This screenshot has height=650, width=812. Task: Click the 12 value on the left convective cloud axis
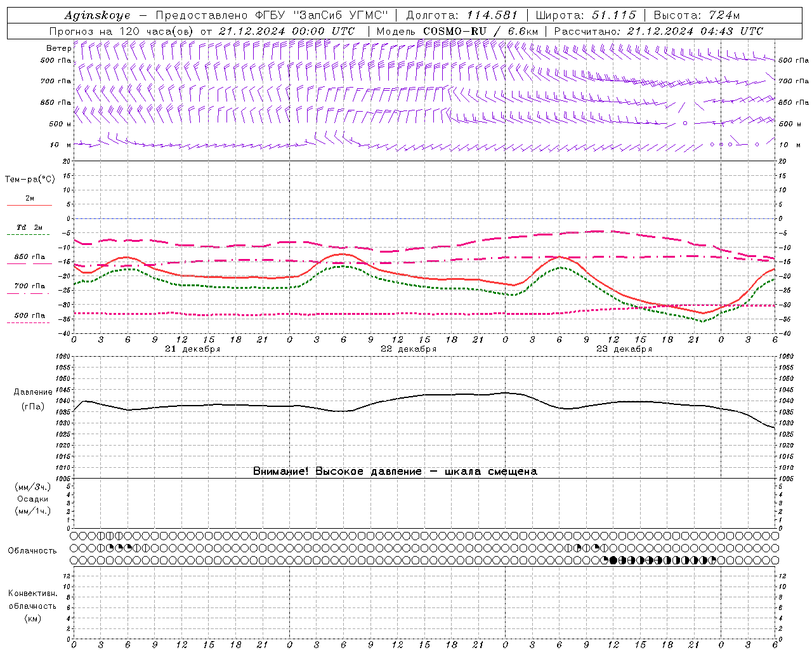click(x=67, y=576)
